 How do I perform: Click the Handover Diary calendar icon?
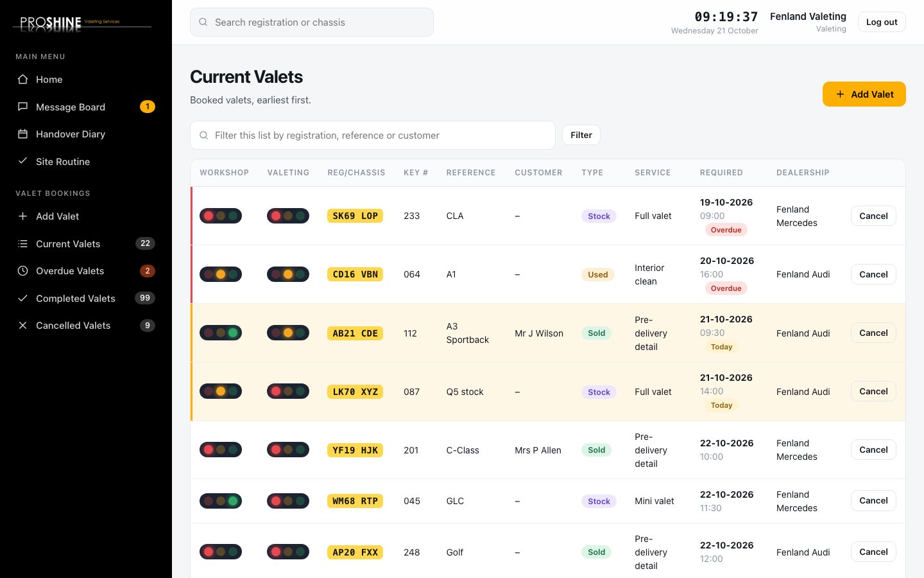click(22, 134)
